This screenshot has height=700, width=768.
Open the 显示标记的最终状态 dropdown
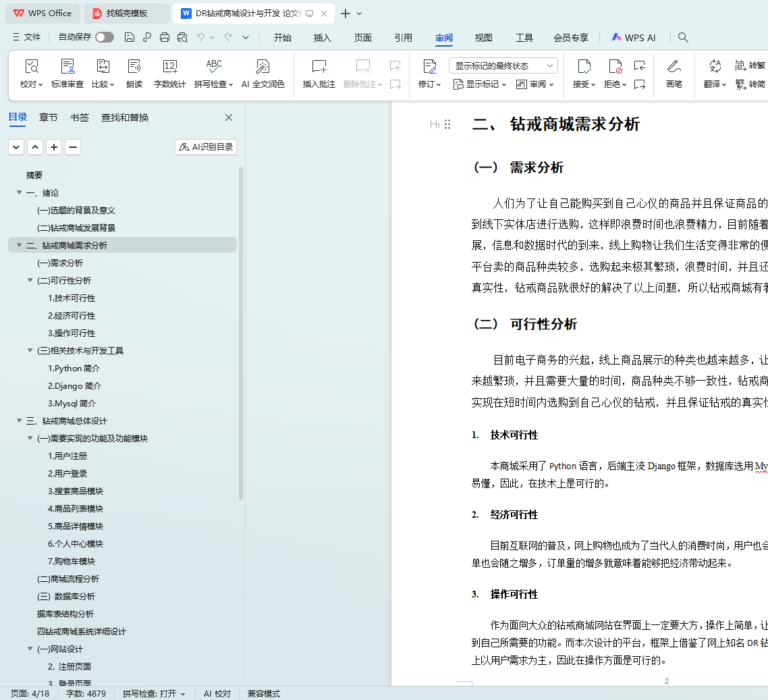pyautogui.click(x=503, y=65)
